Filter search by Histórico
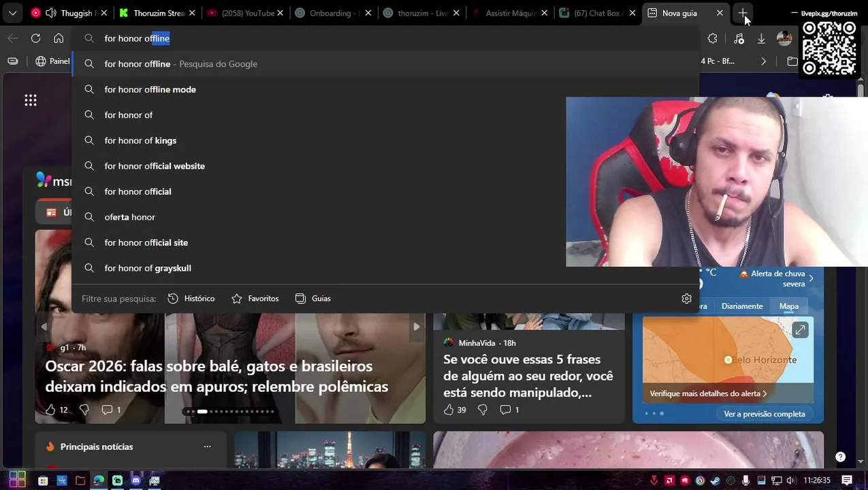The image size is (868, 490). 191,299
